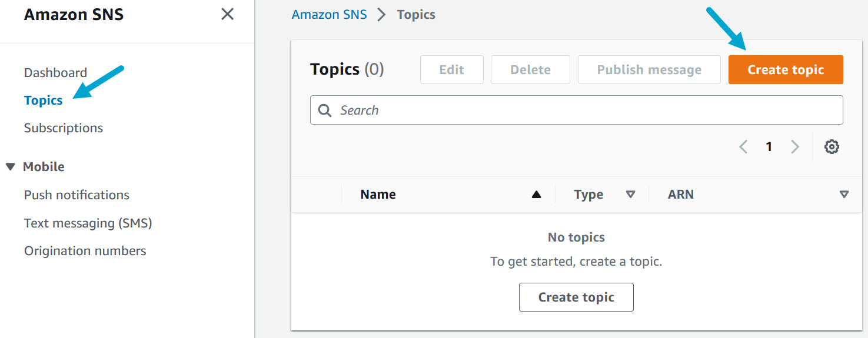The height and width of the screenshot is (338, 868).
Task: Open Dashboard in sidebar
Action: tap(55, 73)
